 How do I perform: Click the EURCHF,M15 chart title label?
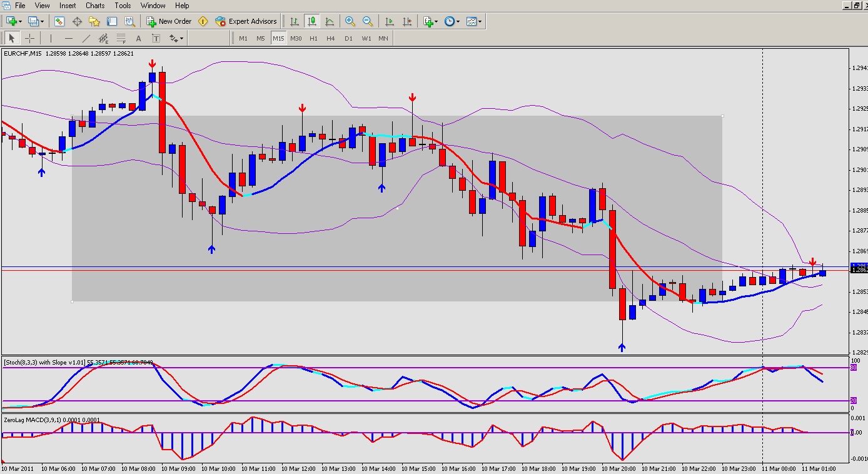[23, 54]
